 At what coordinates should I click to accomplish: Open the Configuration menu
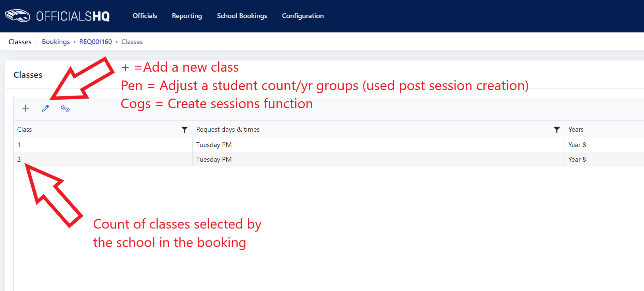pyautogui.click(x=303, y=16)
